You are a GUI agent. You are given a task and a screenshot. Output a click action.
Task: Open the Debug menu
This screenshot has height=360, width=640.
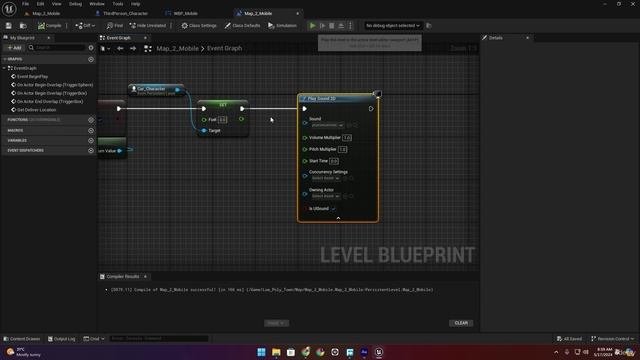point(75,4)
